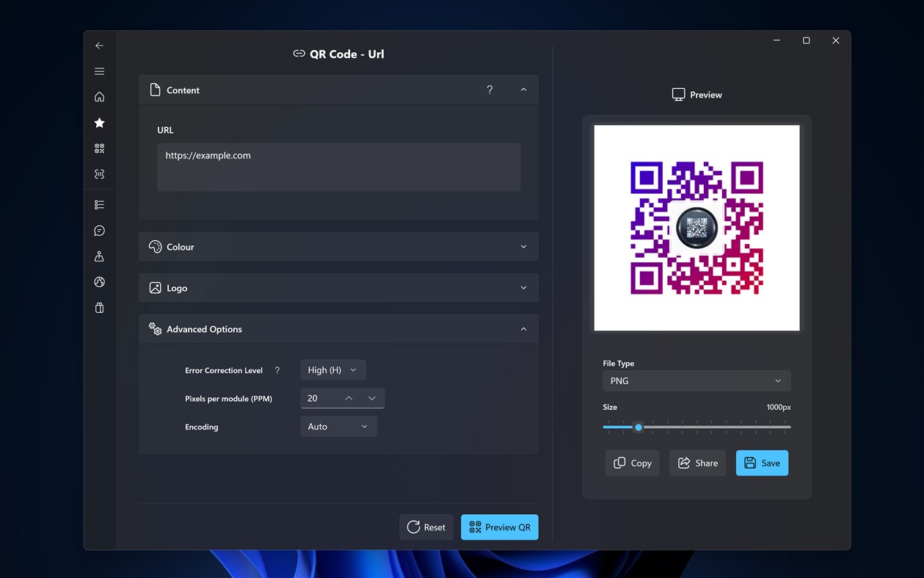Open the Error Correction Level dropdown
Screen dimensions: 924x578
tap(332, 369)
